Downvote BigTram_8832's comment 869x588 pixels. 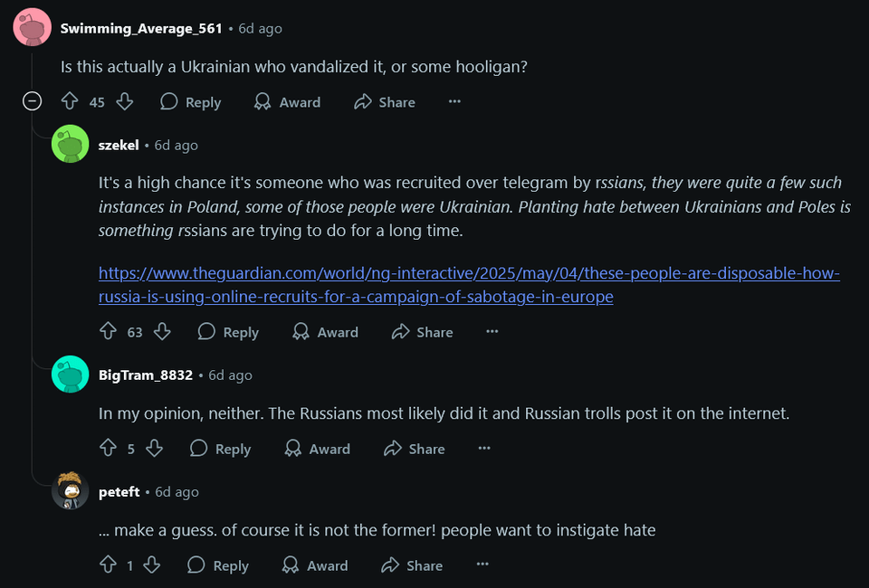155,448
